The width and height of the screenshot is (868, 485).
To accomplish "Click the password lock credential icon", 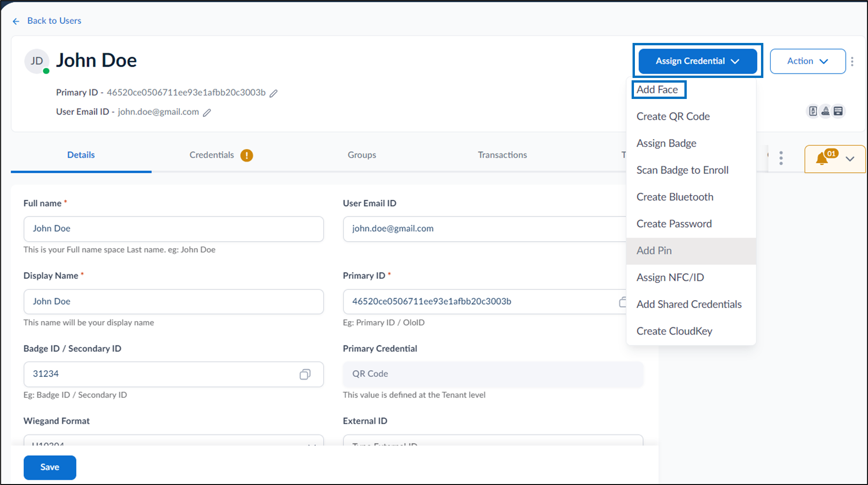I will [x=825, y=111].
